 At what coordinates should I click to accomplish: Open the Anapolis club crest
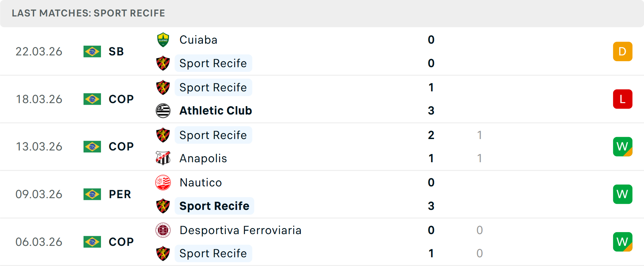click(x=163, y=158)
